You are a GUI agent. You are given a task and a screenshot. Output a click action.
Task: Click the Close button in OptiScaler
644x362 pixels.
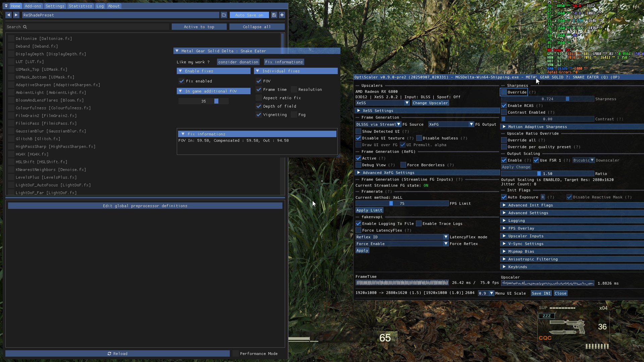tap(560, 293)
